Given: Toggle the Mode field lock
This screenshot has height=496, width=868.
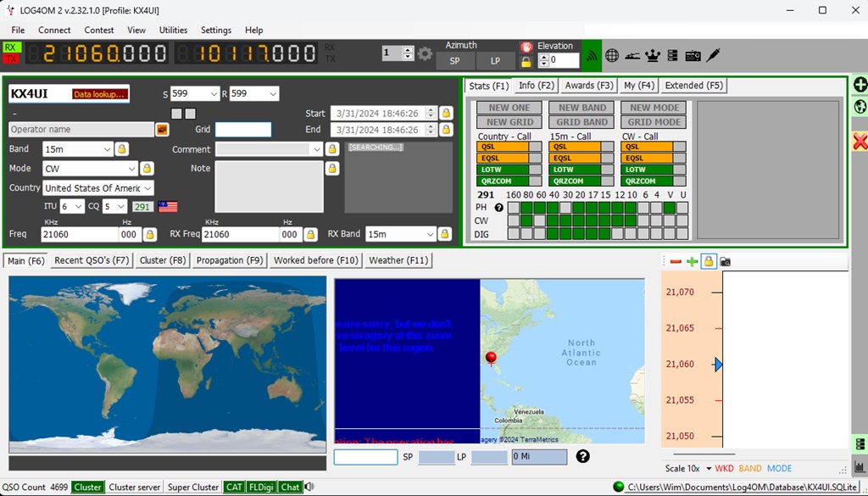Looking at the screenshot, I should pyautogui.click(x=147, y=168).
